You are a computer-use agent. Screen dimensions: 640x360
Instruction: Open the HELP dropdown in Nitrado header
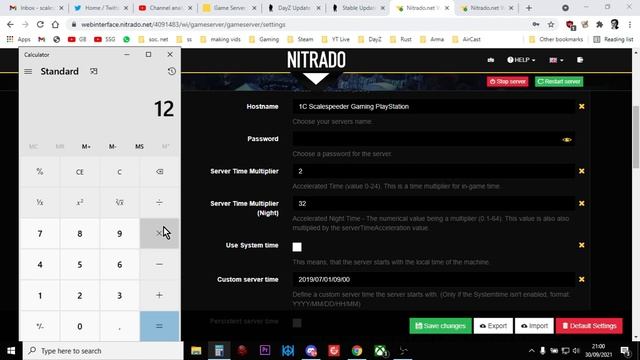point(521,60)
